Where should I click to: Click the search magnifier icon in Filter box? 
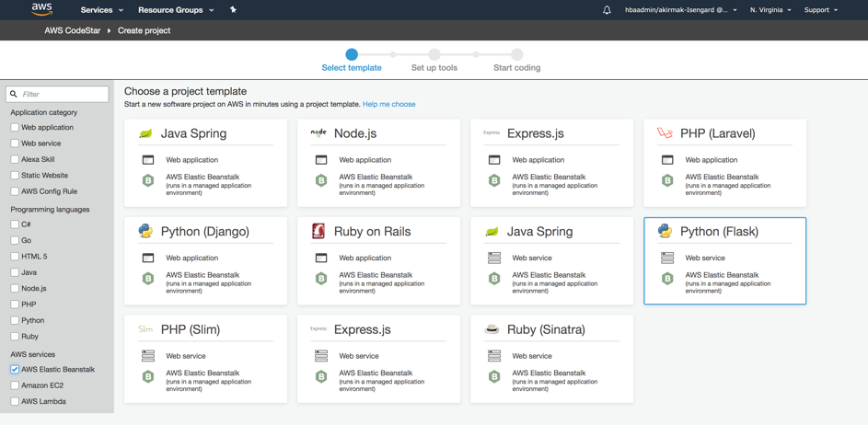tap(14, 95)
